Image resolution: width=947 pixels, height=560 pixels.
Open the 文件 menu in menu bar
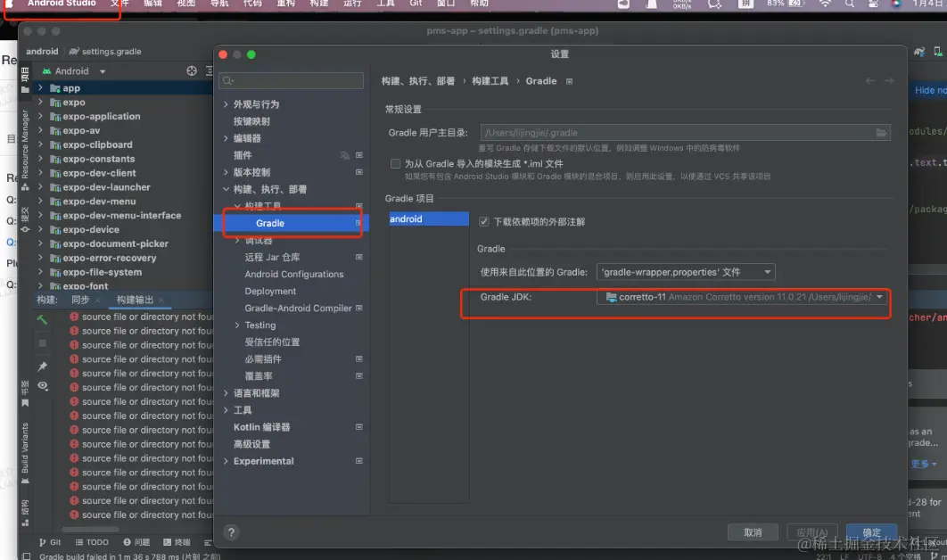pyautogui.click(x=119, y=4)
